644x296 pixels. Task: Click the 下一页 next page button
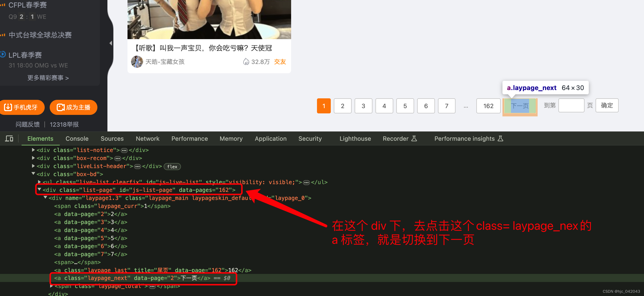click(x=520, y=106)
